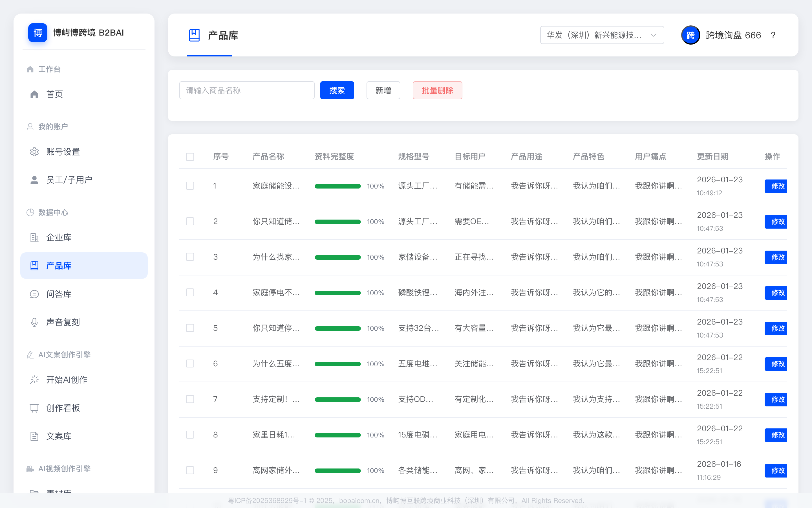Click the 我的账户 section user icon

click(x=30, y=127)
